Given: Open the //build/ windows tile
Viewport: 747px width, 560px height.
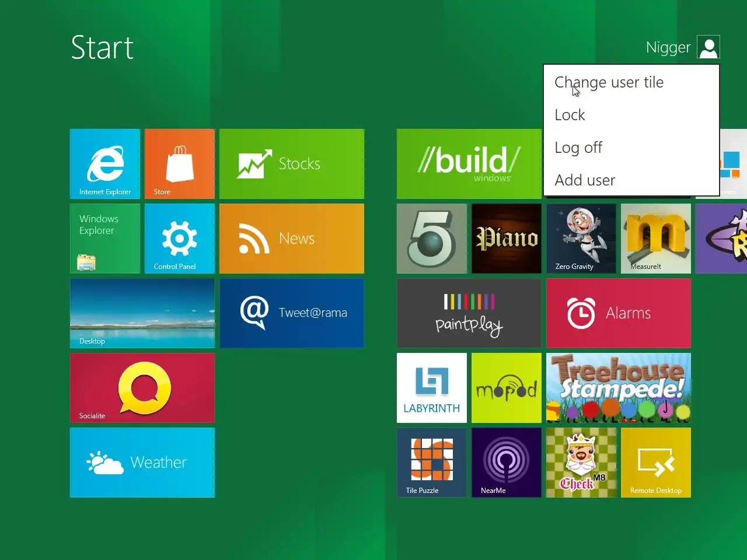Looking at the screenshot, I should pyautogui.click(x=469, y=164).
